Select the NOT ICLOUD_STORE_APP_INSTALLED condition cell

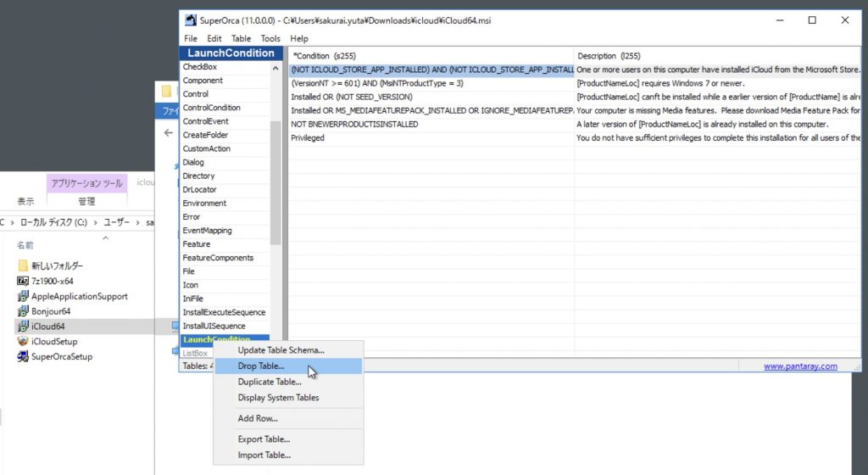431,70
